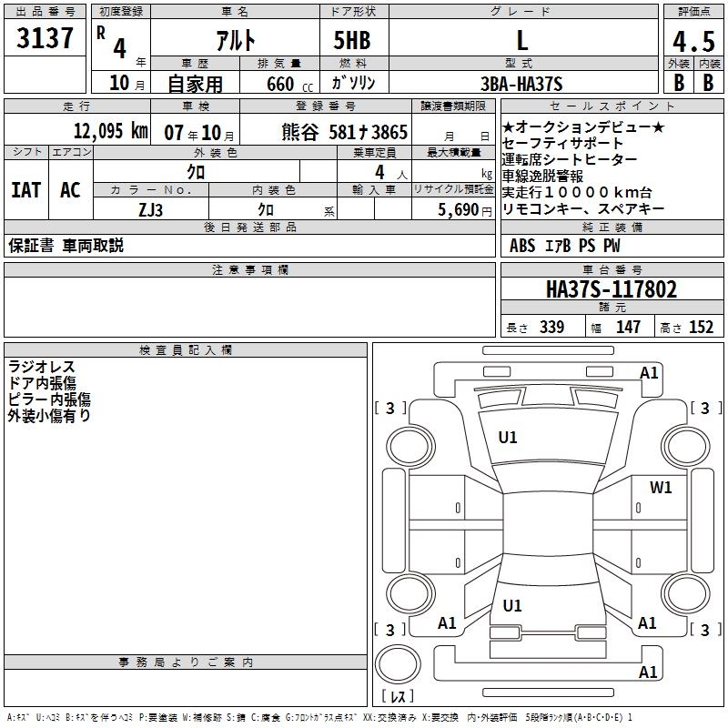Click the inspector note ラジオレス

(x=41, y=367)
